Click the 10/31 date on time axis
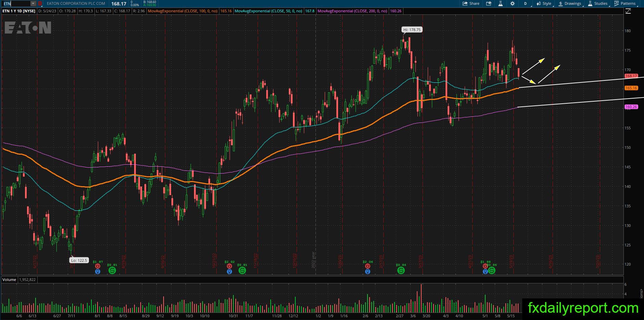 click(233, 316)
